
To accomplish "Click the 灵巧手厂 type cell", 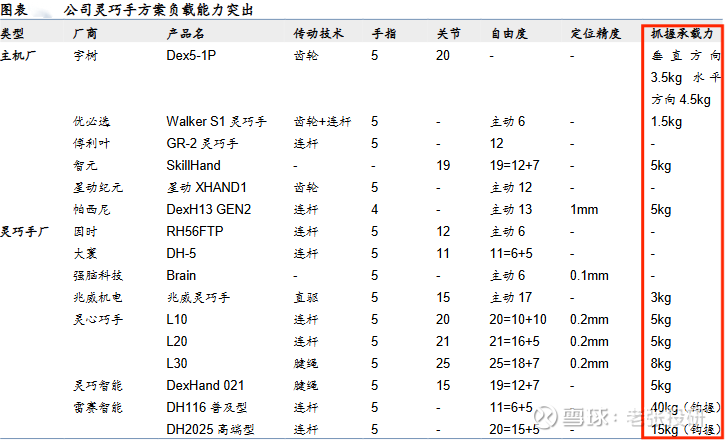I will (25, 231).
